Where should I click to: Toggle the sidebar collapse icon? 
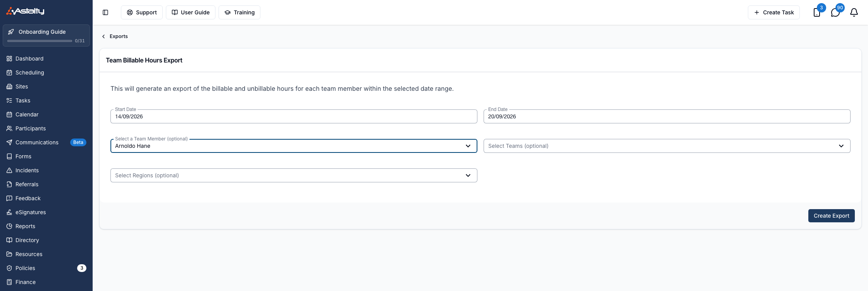point(105,12)
